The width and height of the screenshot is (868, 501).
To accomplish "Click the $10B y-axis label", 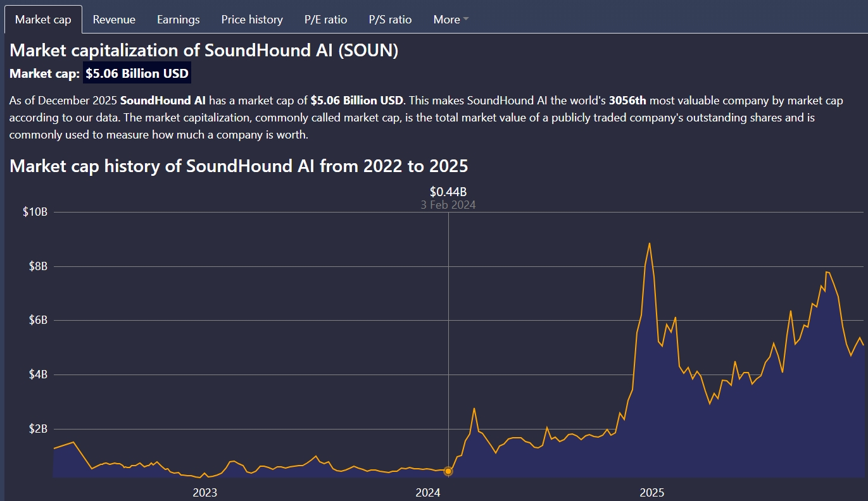I will [35, 212].
